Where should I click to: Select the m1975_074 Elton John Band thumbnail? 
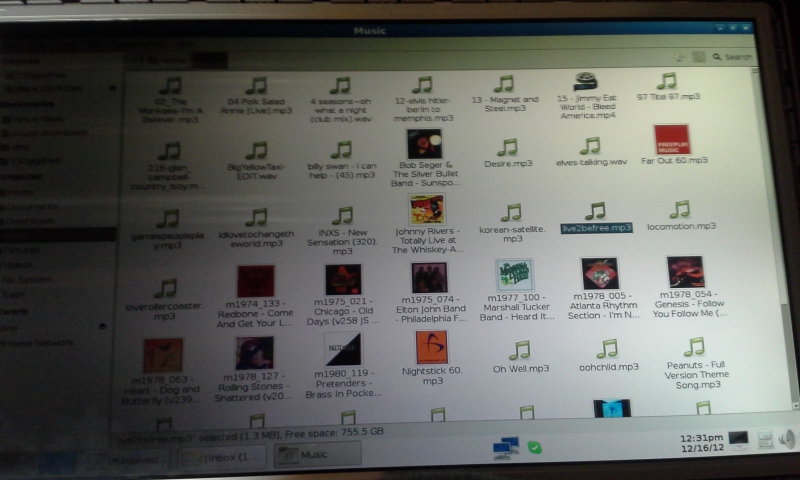tap(430, 278)
